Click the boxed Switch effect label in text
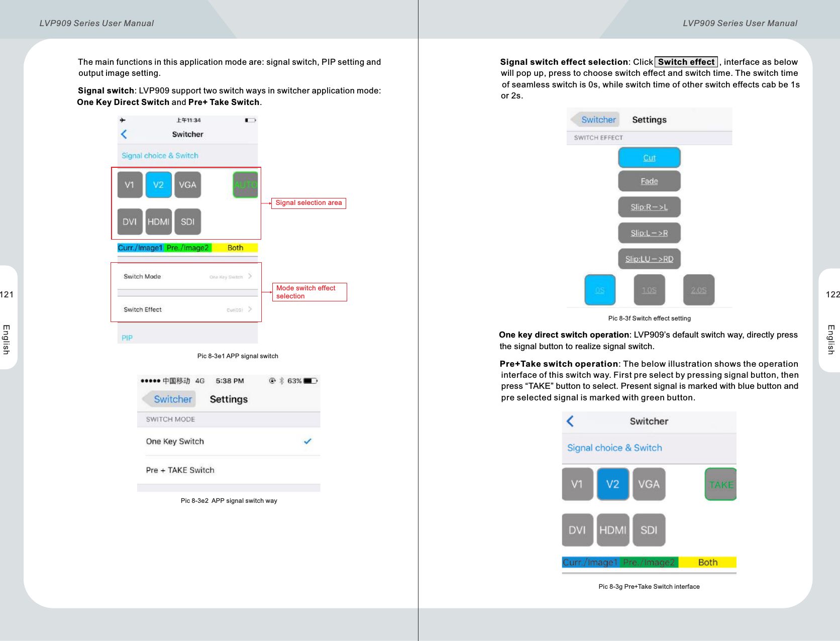The height and width of the screenshot is (641, 840). pos(686,62)
